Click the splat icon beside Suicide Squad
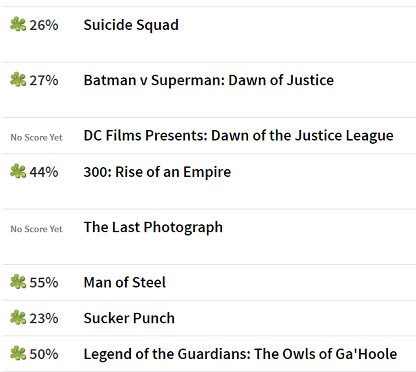 coord(18,24)
